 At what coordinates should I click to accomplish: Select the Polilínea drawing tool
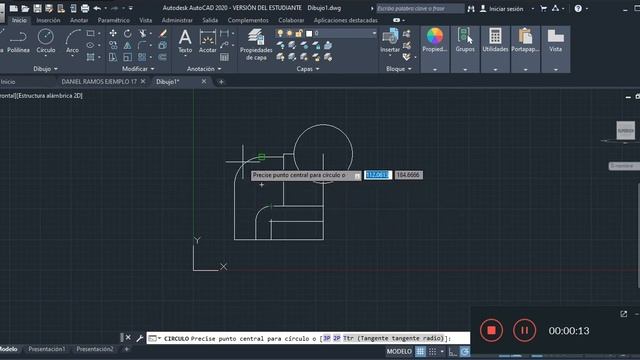pyautogui.click(x=18, y=41)
